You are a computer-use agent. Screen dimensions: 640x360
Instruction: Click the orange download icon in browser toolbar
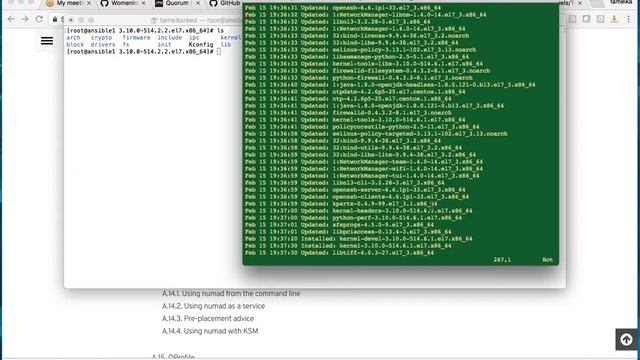(614, 19)
